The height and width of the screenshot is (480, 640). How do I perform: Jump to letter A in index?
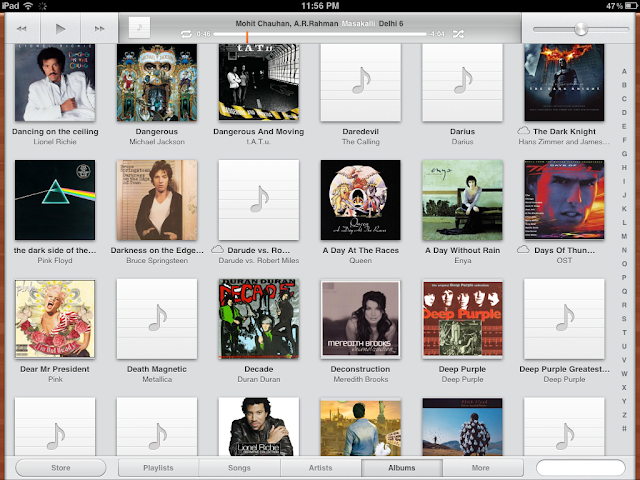pos(624,71)
